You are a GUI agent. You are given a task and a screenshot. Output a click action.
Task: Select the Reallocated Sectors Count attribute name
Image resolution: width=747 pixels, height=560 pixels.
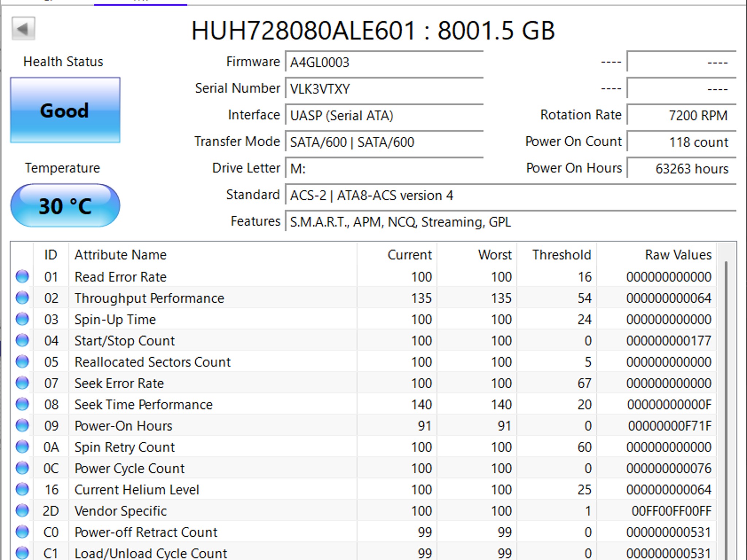[152, 362]
